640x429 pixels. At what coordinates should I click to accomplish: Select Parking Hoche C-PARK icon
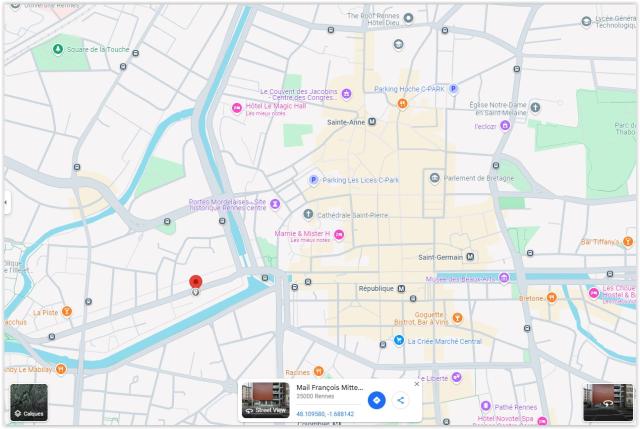(x=453, y=89)
